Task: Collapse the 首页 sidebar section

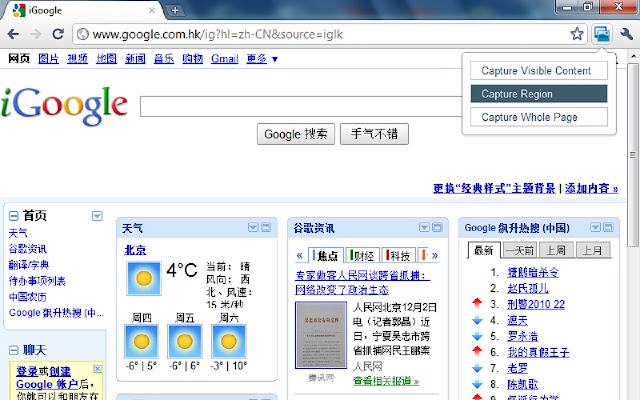Action: point(13,216)
